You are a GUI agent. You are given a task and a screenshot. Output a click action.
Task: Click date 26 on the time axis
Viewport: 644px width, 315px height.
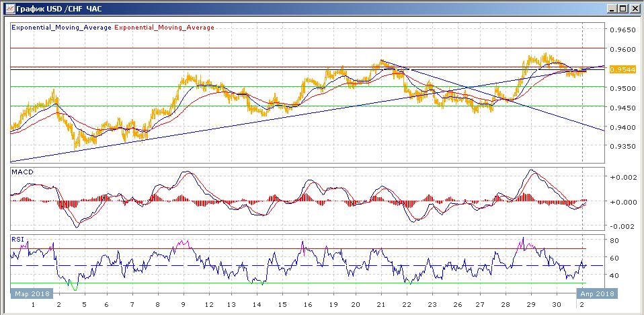457,305
